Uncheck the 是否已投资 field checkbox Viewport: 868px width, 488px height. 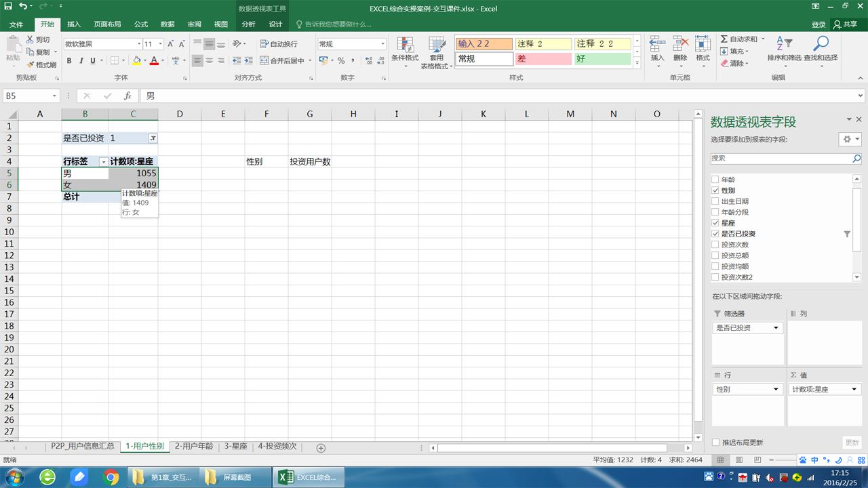[715, 234]
